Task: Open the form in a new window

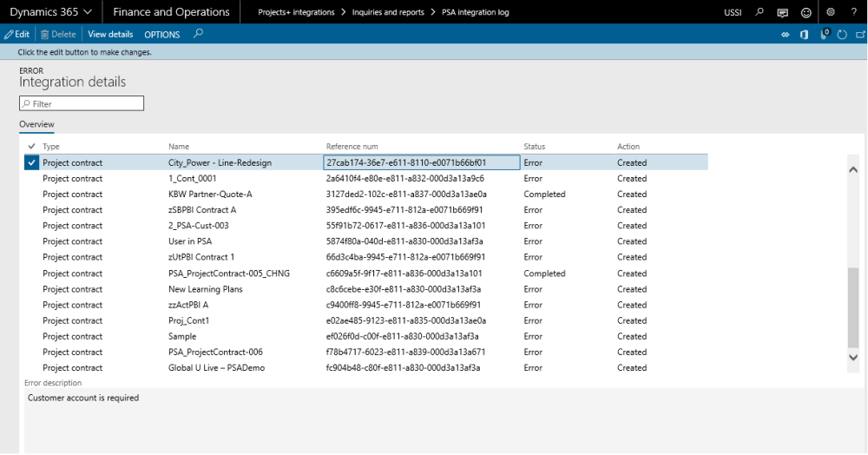Action: (x=859, y=34)
